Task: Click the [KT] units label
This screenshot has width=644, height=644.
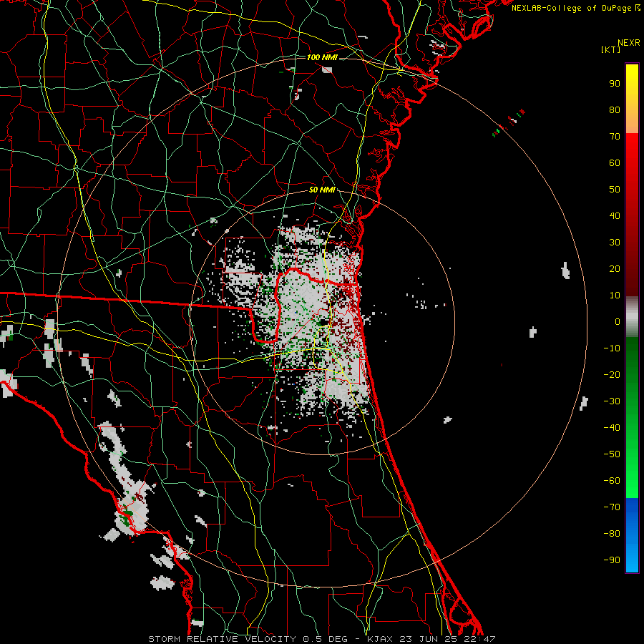Action: [x=611, y=49]
